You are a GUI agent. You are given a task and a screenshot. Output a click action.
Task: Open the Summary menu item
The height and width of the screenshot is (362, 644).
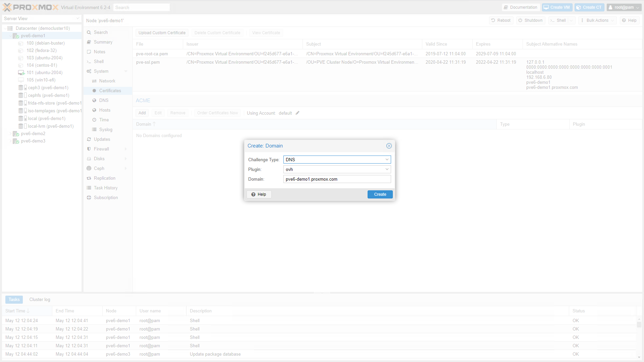coord(108,42)
